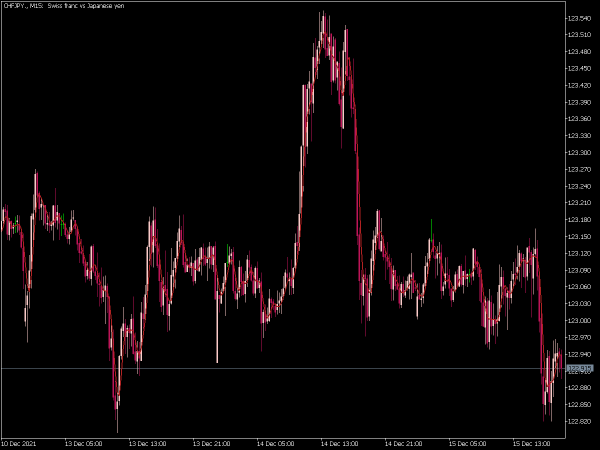600x450 pixels.
Task: Pick the 123.420 price scale value
Action: click(x=579, y=85)
